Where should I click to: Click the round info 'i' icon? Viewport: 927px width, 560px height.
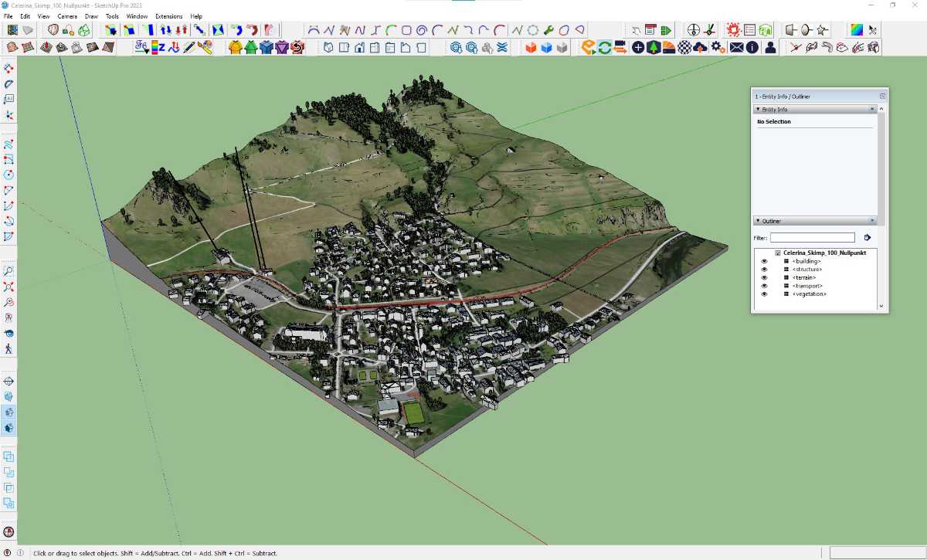click(752, 47)
